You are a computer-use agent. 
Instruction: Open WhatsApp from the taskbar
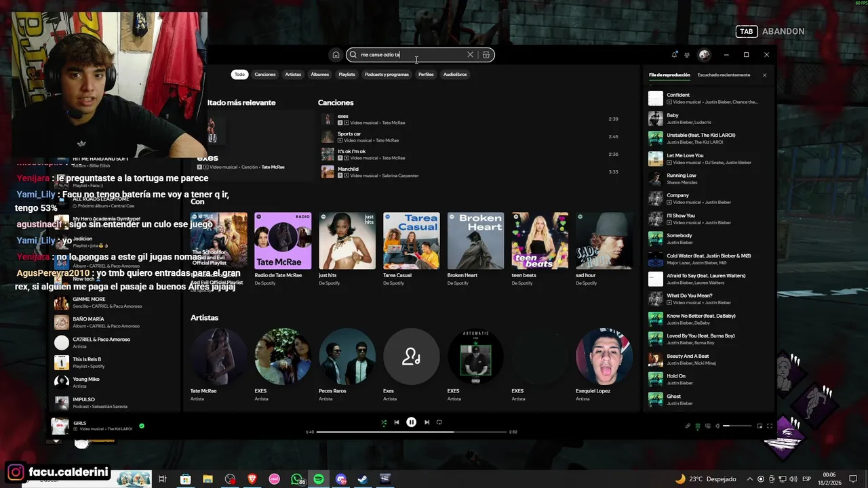[x=296, y=479]
